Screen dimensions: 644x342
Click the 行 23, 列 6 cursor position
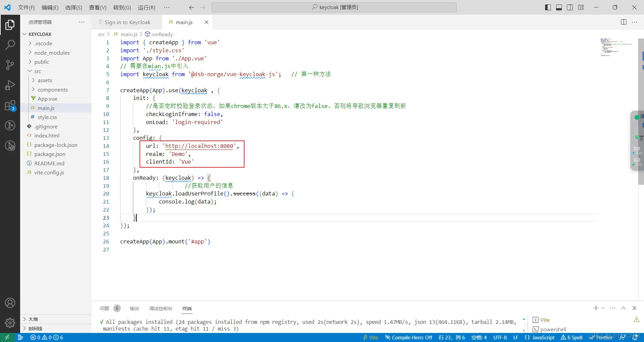pos(451,337)
